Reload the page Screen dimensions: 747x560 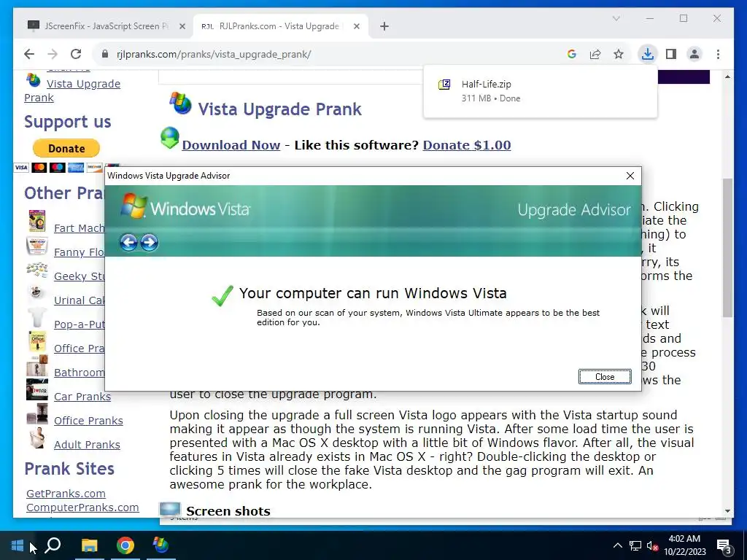pos(76,54)
